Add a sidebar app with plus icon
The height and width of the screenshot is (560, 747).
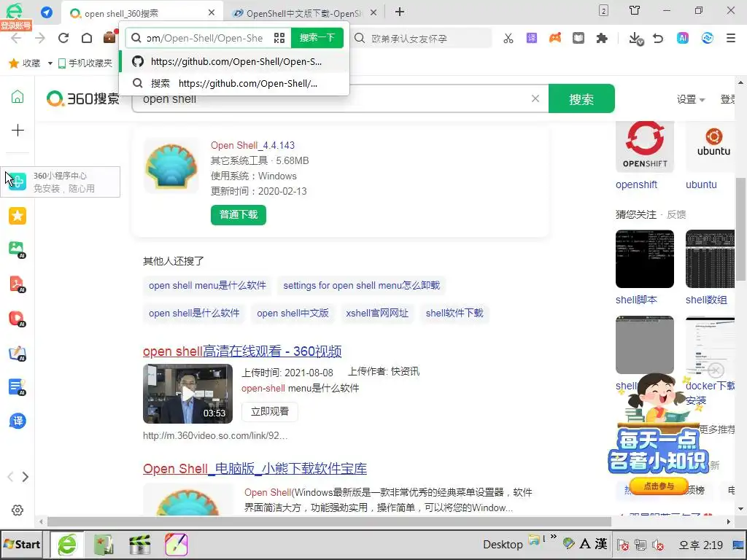(18, 130)
